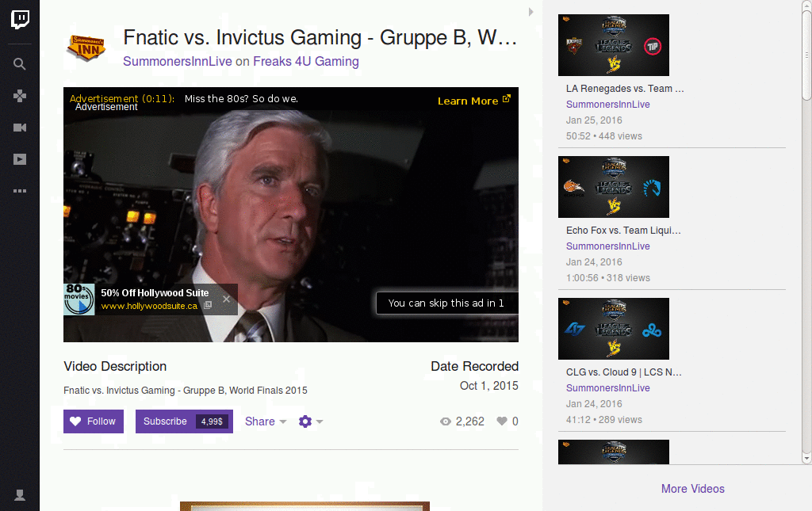Open SummonersInnLive under the CLG video
This screenshot has width=812, height=511.
click(x=608, y=388)
